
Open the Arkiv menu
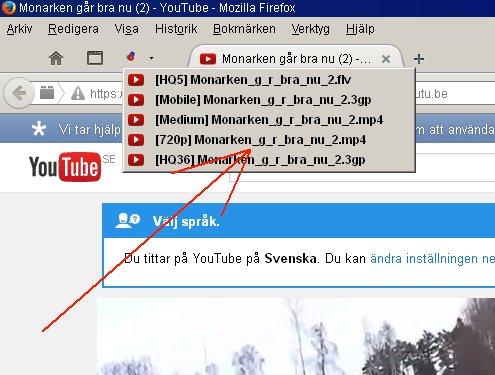[x=19, y=29]
